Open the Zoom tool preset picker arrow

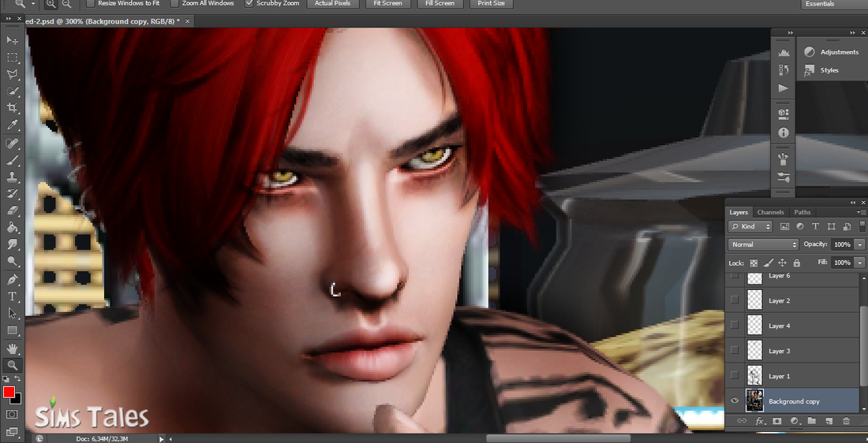(33, 3)
